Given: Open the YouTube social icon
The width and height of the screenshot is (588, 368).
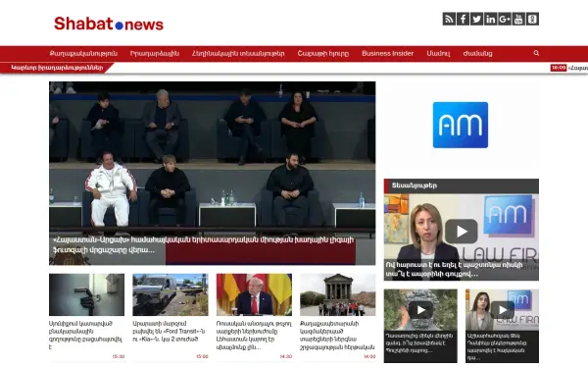Looking at the screenshot, I should tap(518, 19).
